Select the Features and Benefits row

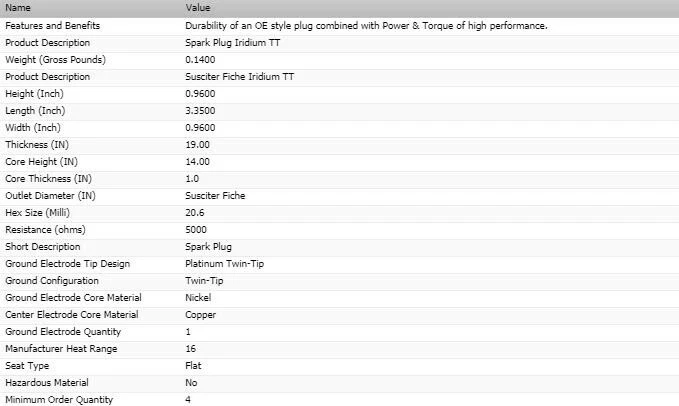[340, 26]
